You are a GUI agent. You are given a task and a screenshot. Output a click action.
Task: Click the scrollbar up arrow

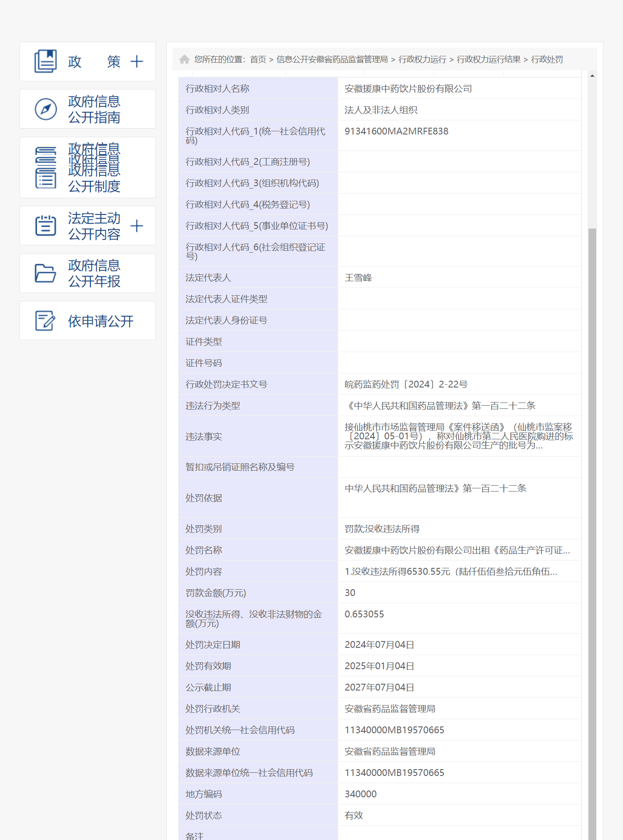coord(592,75)
